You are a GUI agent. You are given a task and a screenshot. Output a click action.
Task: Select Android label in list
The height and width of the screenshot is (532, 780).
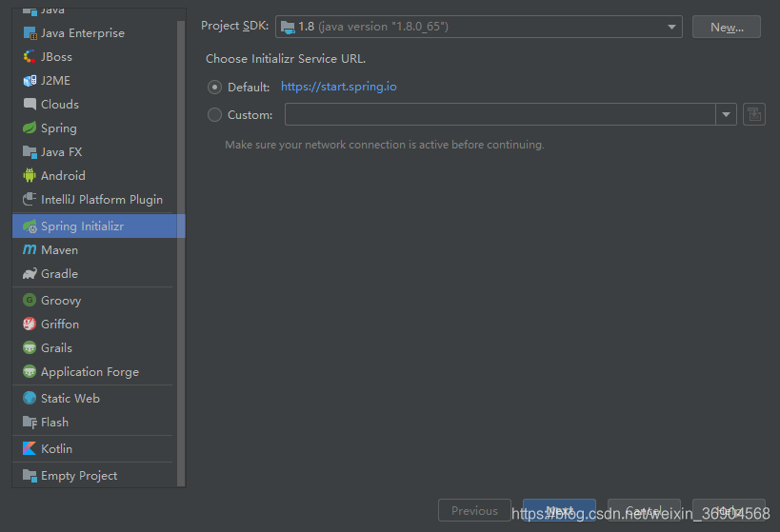pyautogui.click(x=63, y=175)
